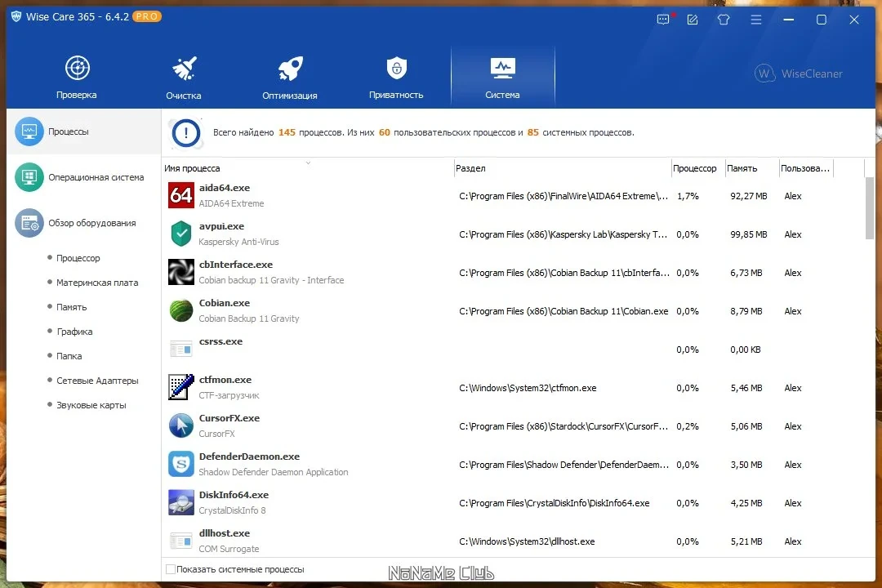Image resolution: width=882 pixels, height=588 pixels.
Task: Select the ctfmon.exe process name
Action: (225, 380)
